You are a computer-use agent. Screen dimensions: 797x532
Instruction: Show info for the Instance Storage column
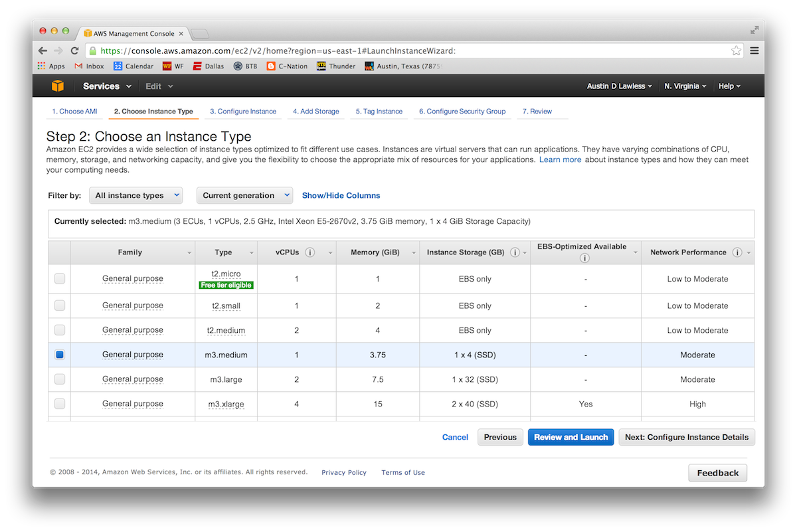(x=515, y=252)
